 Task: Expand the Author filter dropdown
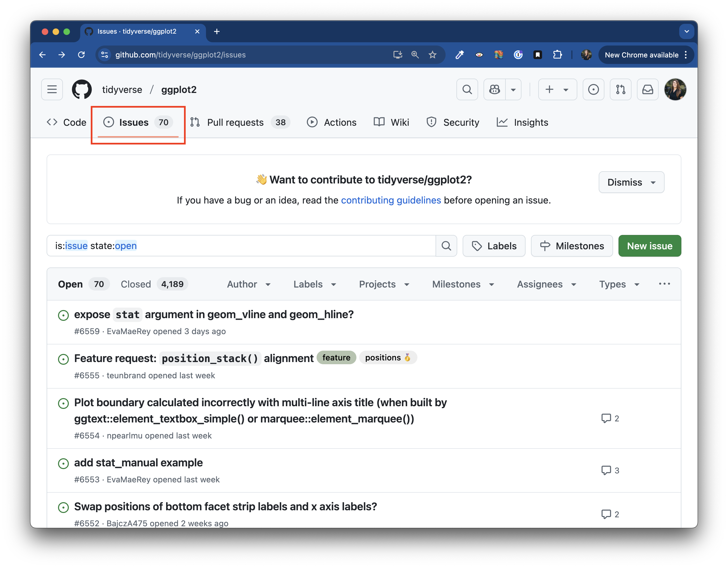pyautogui.click(x=249, y=284)
